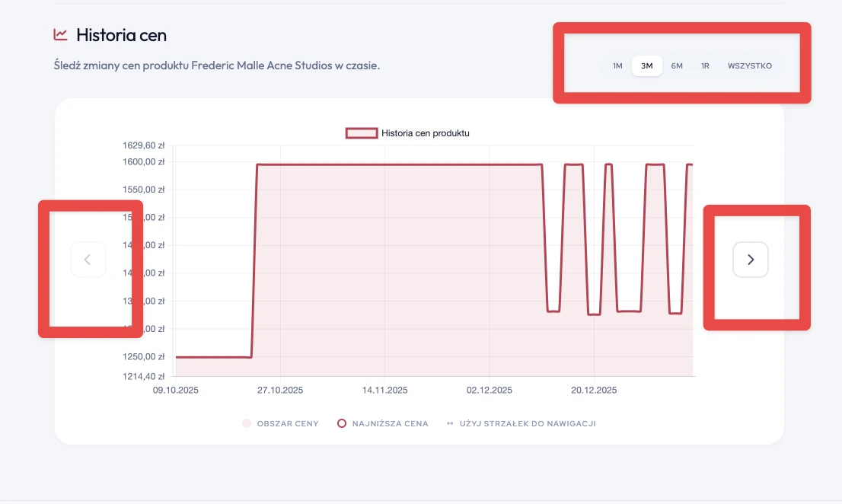Screen dimensions: 842x504
Task: Click the 27.10.2025 date on the x-axis
Action: 280,390
